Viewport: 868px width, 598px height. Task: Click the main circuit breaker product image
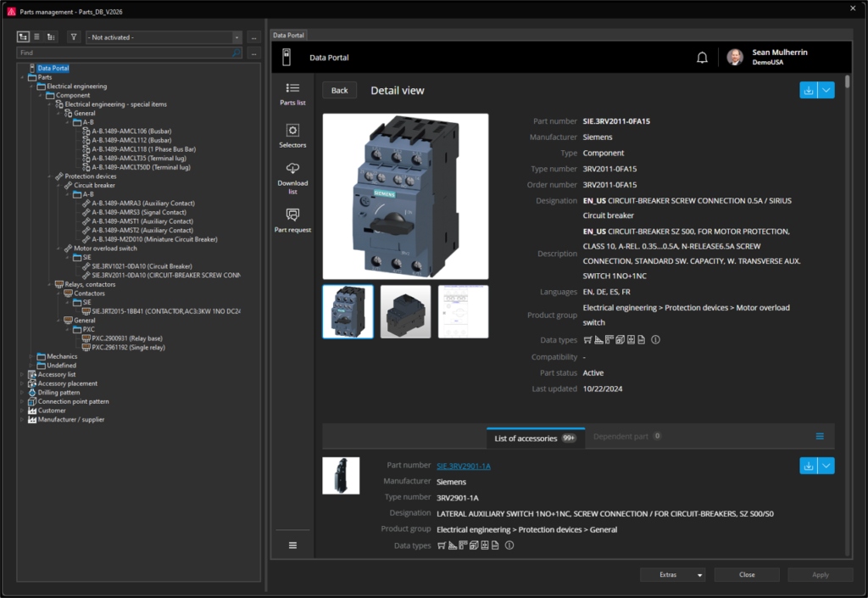point(406,197)
